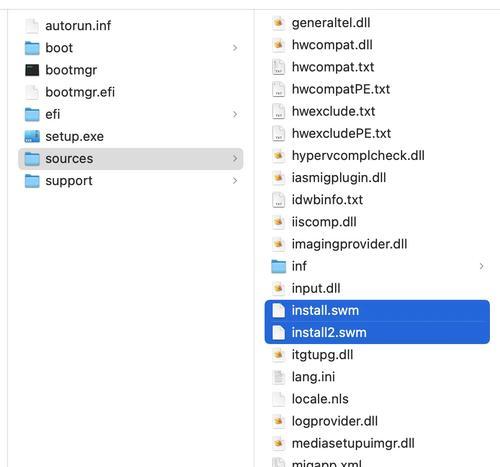Select the bootmgr black terminal icon

tap(32, 70)
